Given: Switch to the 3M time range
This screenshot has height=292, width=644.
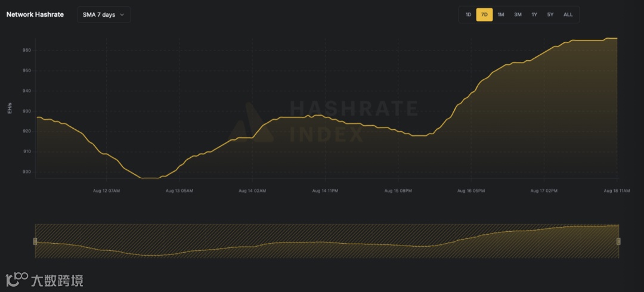Looking at the screenshot, I should coord(518,15).
